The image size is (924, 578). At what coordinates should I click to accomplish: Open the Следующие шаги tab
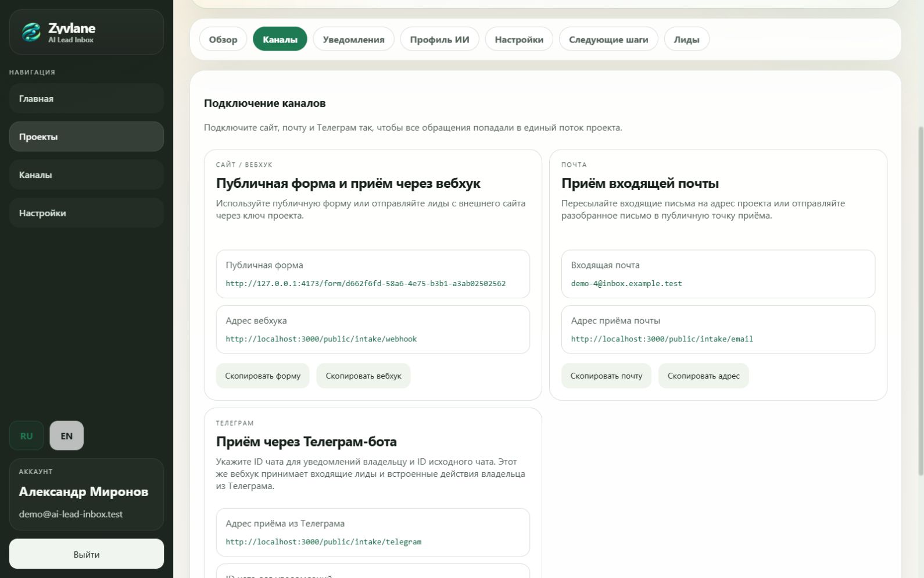[x=608, y=40]
